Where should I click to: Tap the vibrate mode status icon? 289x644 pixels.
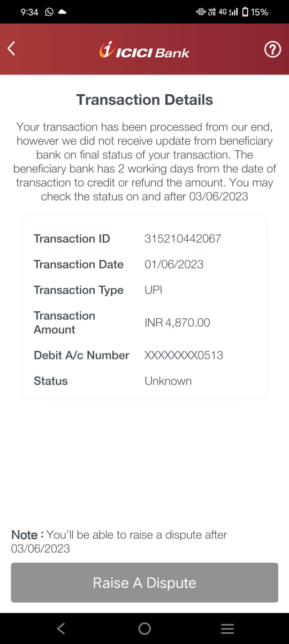(201, 12)
